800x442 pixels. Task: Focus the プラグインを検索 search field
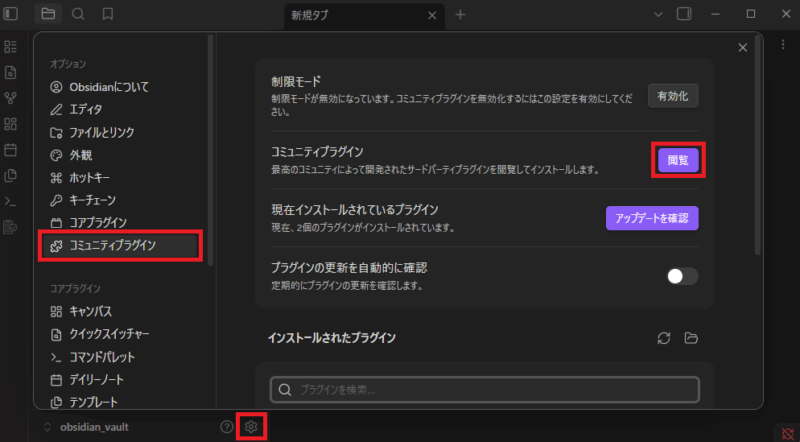[x=484, y=390]
